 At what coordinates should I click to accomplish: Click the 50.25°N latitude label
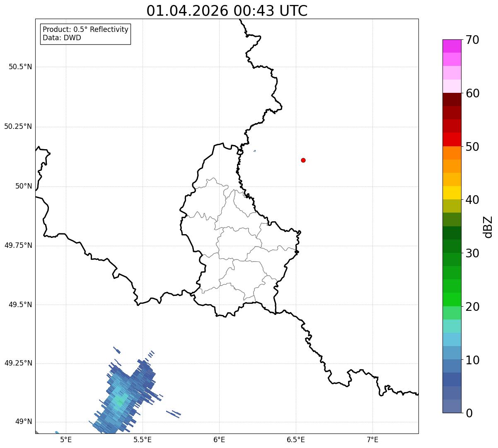click(18, 126)
